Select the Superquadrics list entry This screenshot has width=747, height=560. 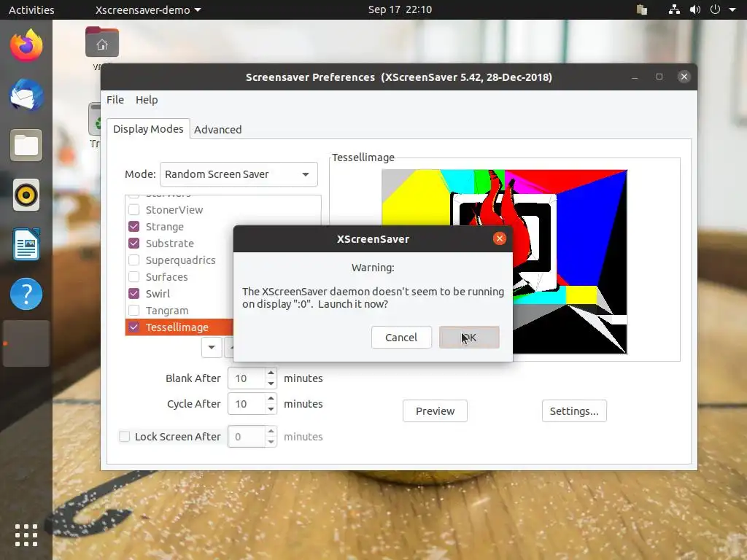[x=181, y=260]
